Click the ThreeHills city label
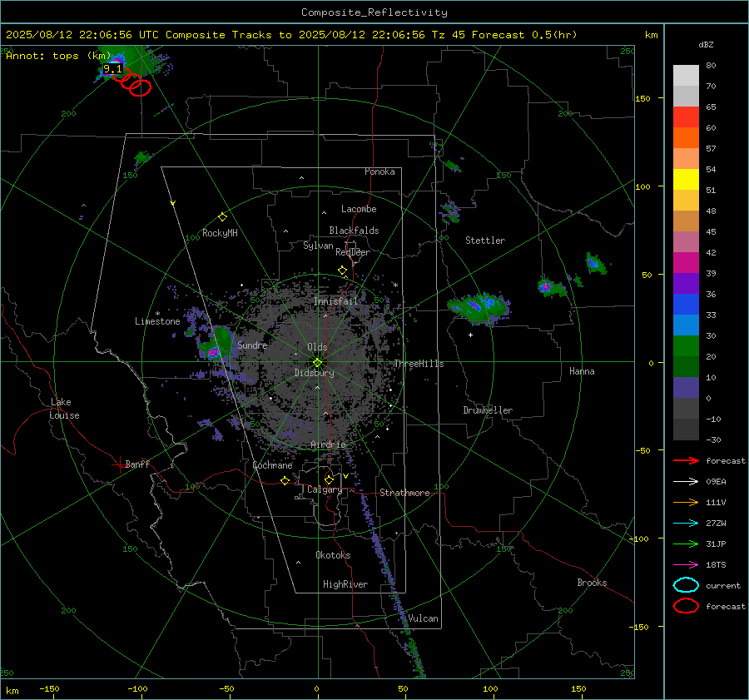 [419, 364]
